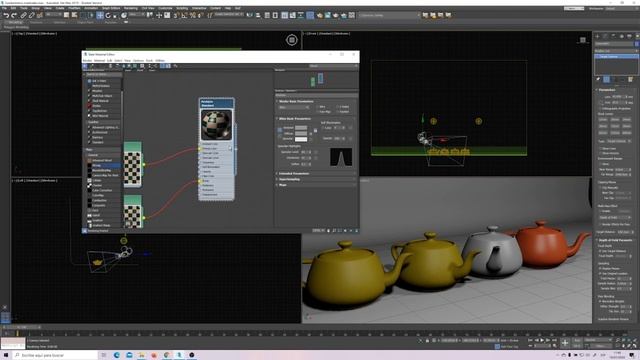The height and width of the screenshot is (360, 640).
Task: Click the Multi-Pass Effect Preview button
Action: 623,211
